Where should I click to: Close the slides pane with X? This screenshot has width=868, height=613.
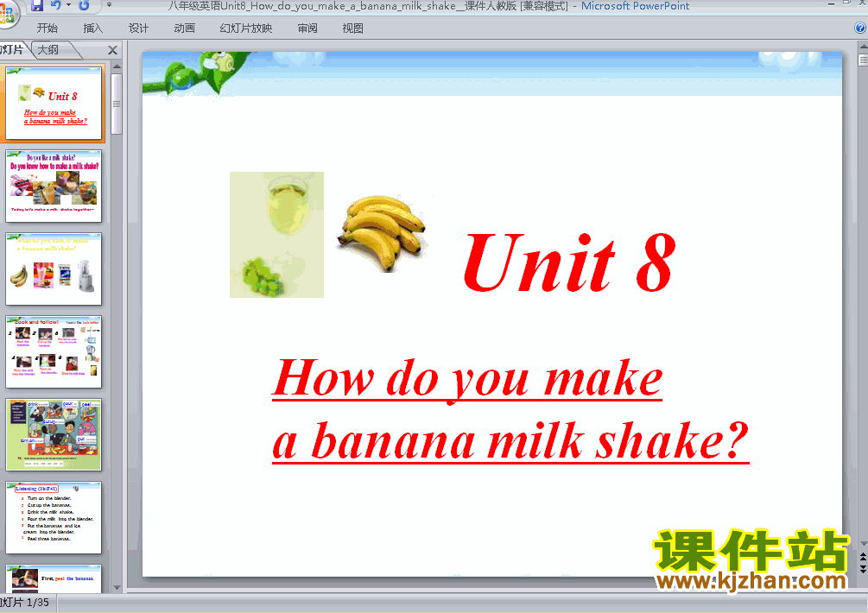(113, 50)
